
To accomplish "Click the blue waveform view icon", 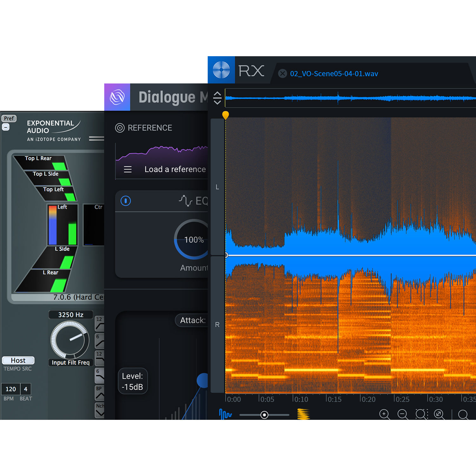I will click(x=225, y=414).
